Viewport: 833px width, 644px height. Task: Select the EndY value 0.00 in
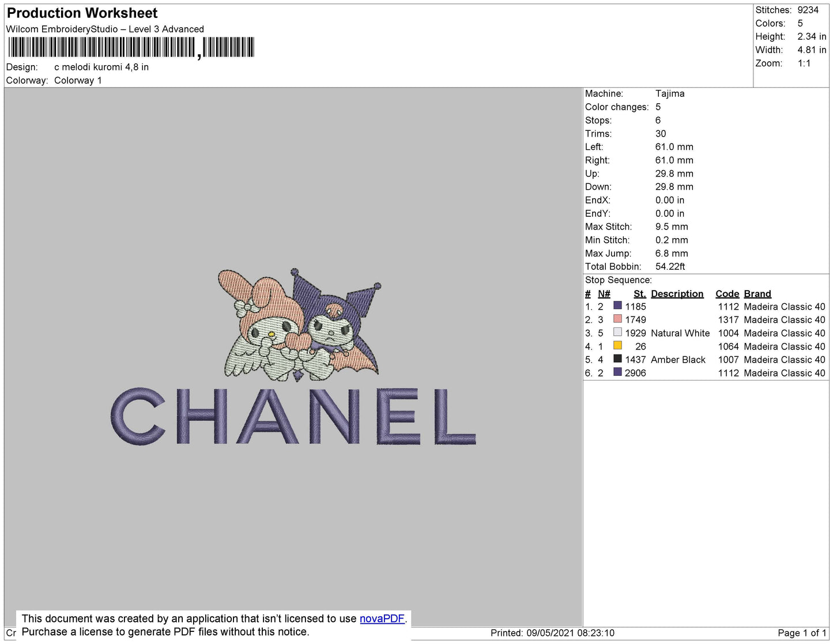tap(670, 213)
